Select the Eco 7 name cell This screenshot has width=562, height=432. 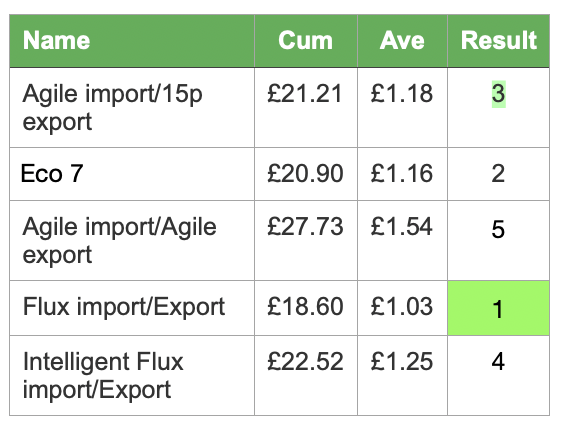coord(132,174)
